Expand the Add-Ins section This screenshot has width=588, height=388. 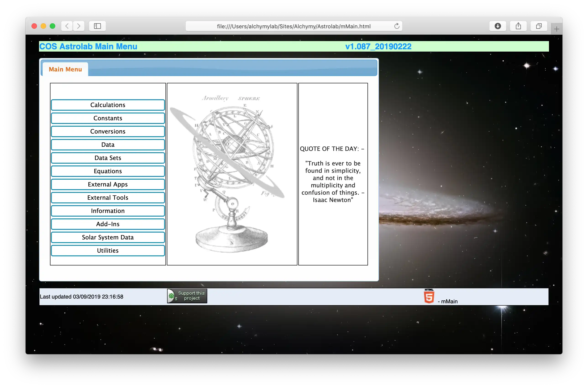point(108,224)
